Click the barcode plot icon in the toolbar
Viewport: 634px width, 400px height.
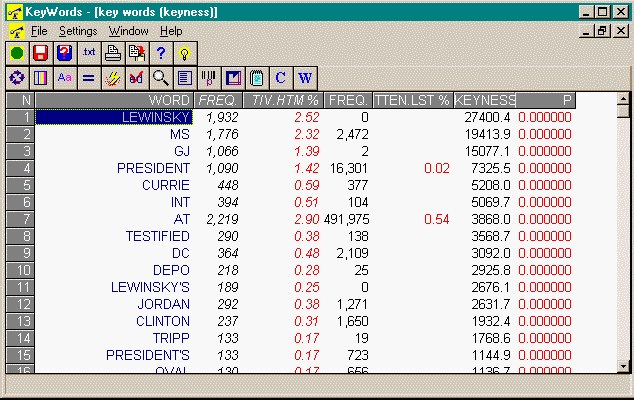coord(209,77)
